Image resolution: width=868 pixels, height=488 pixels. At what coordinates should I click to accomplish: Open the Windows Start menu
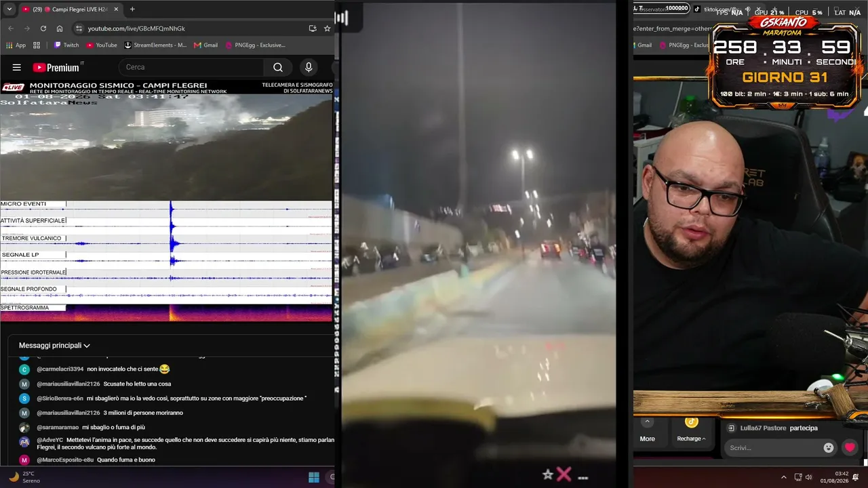[x=314, y=477]
